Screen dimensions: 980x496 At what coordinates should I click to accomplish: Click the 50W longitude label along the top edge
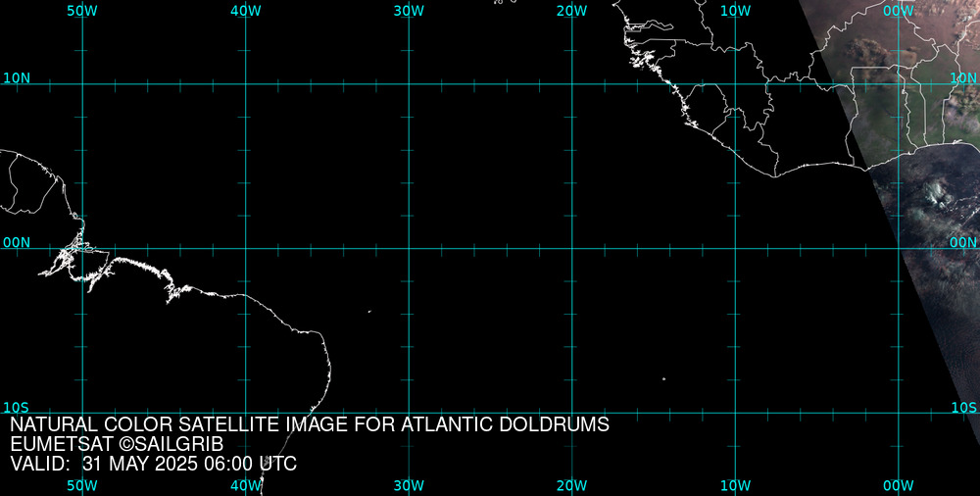(82, 11)
